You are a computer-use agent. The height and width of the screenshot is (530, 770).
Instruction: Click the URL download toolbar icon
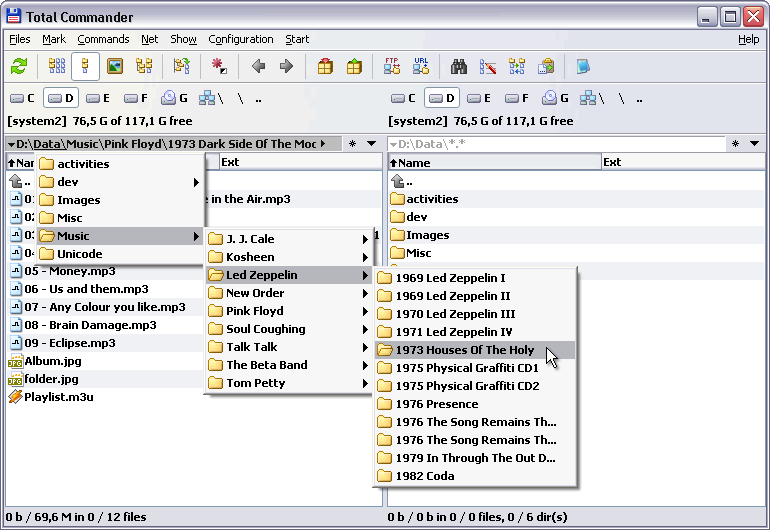(421, 67)
